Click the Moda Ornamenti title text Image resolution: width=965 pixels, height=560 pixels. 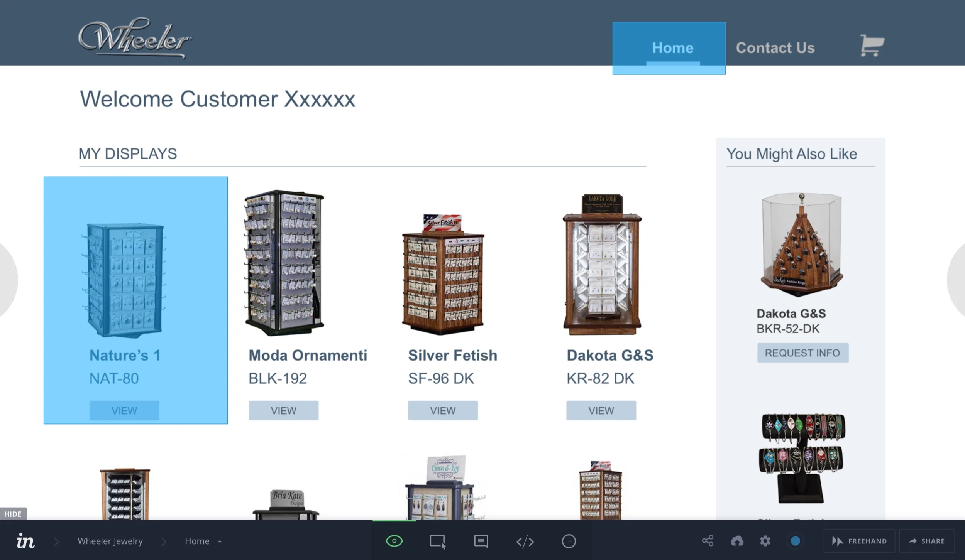click(x=308, y=355)
